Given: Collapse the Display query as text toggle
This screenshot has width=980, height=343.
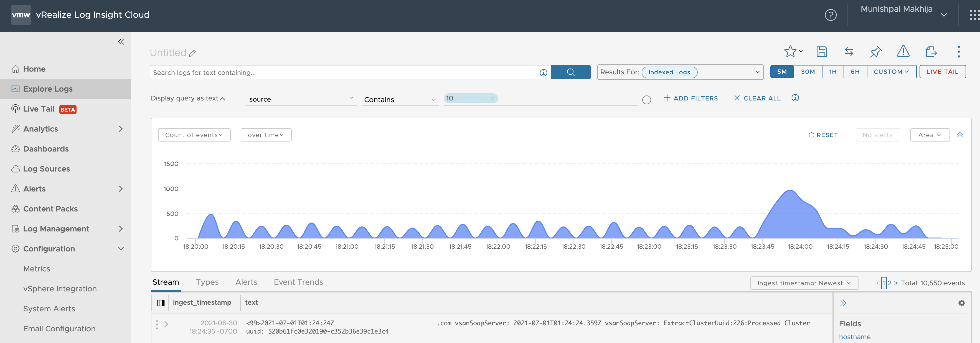Looking at the screenshot, I should point(188,98).
